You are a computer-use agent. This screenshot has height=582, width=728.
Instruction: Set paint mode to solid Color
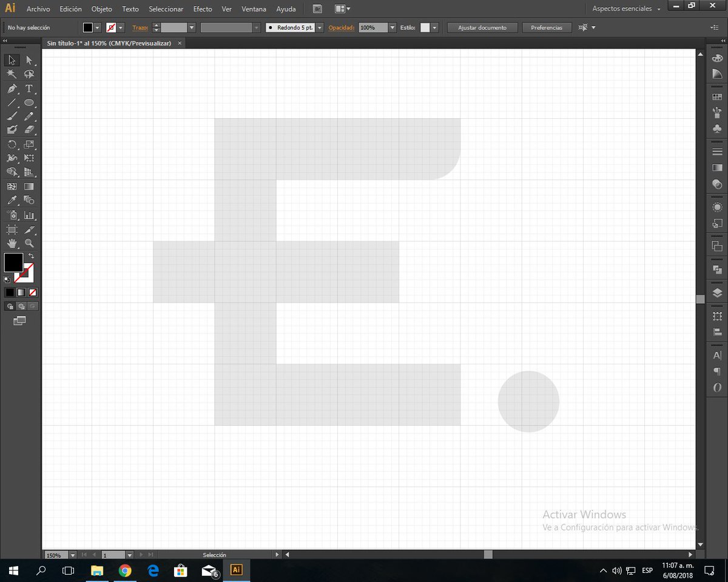[x=10, y=292]
